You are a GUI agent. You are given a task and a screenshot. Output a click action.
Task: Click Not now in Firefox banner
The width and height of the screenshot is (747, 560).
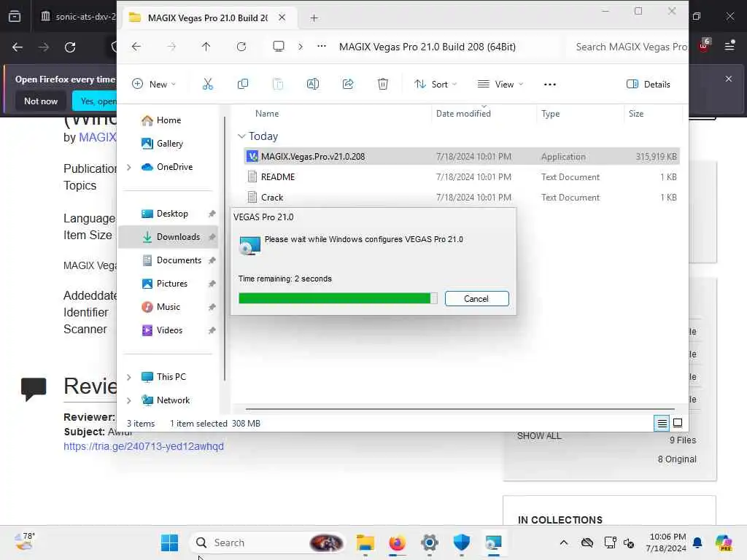[41, 101]
